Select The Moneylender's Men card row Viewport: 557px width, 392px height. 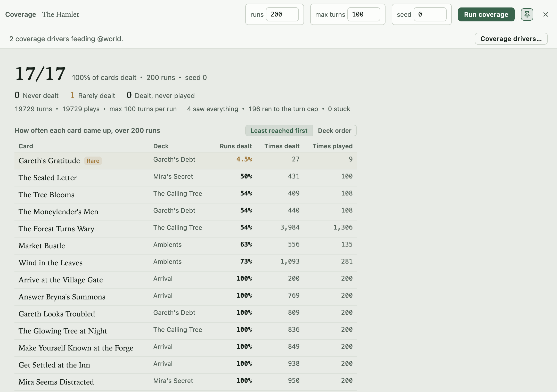pyautogui.click(x=186, y=212)
